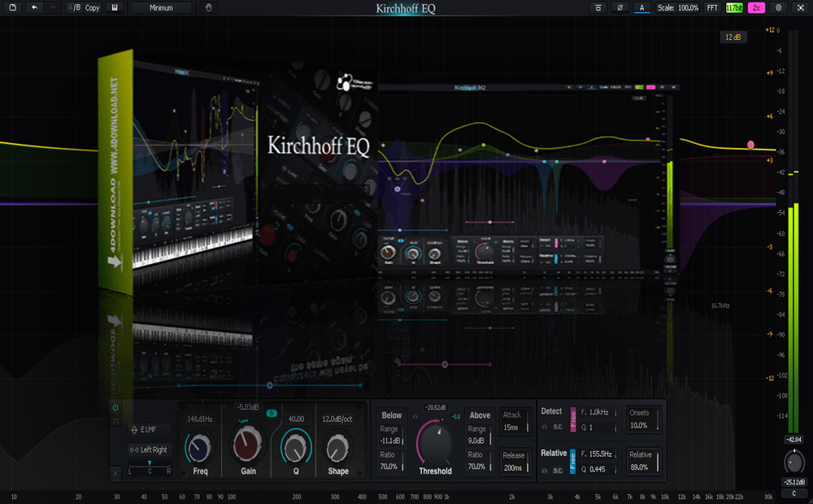Toggle the Detect headphone listen icon
813x504 pixels.
click(x=545, y=428)
